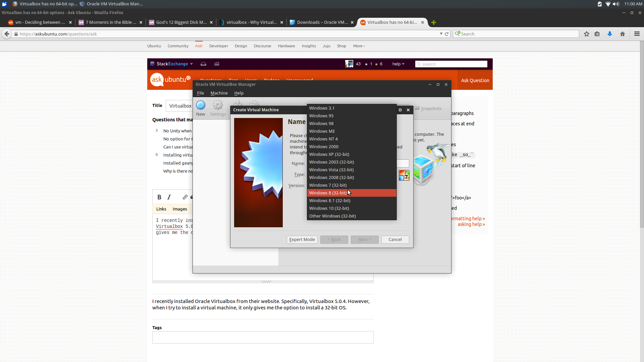The height and width of the screenshot is (362, 644).
Task: Open the StackExchange sites dropdown
Action: (x=172, y=64)
